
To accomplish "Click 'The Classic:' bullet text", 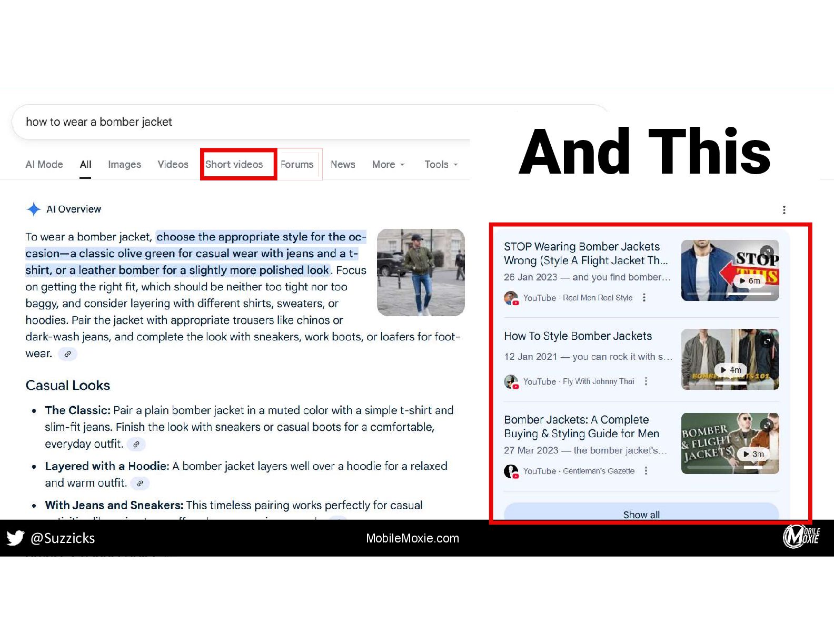I will [78, 410].
